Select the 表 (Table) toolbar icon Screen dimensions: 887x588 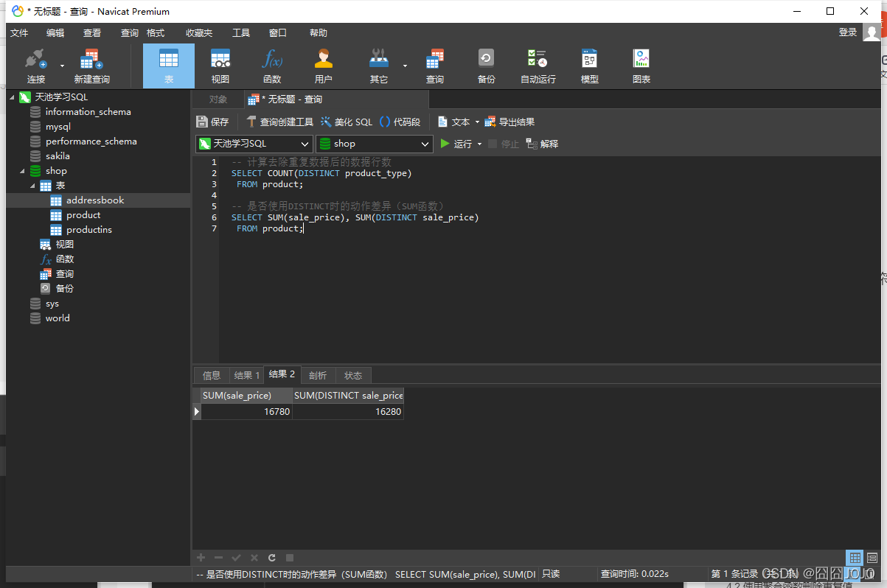169,66
